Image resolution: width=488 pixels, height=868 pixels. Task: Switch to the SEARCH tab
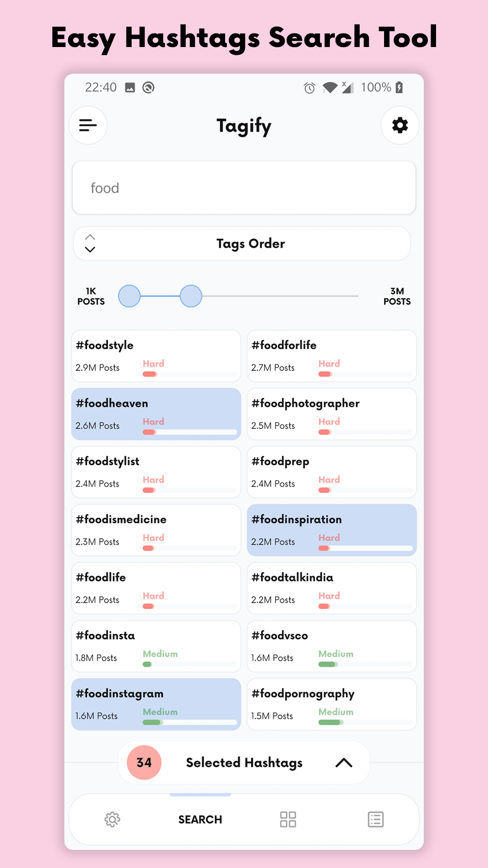(x=200, y=819)
